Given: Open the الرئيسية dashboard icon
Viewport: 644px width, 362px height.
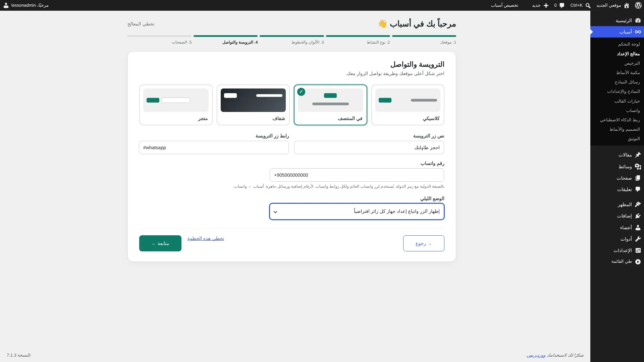Looking at the screenshot, I should click(x=638, y=20).
